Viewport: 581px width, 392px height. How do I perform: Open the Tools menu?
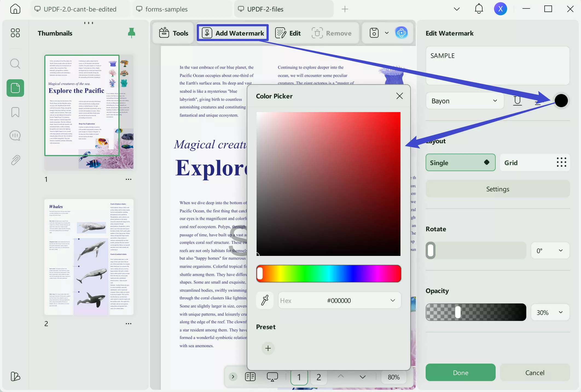pyautogui.click(x=174, y=33)
